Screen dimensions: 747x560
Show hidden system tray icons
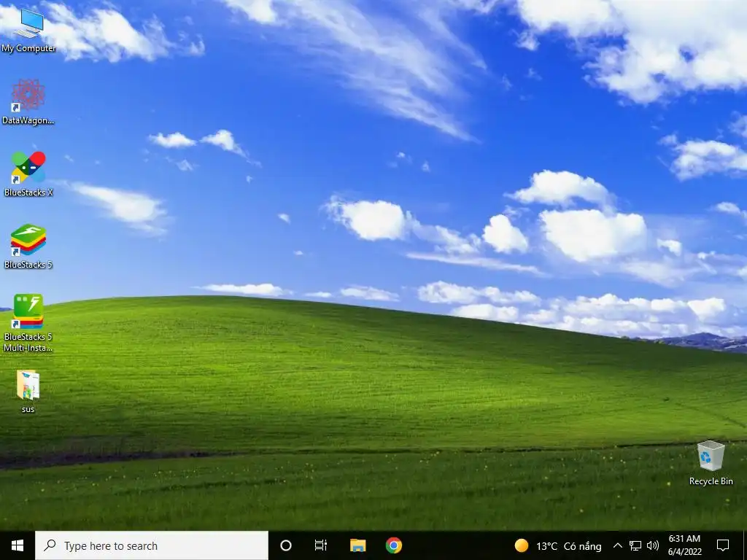click(x=617, y=545)
